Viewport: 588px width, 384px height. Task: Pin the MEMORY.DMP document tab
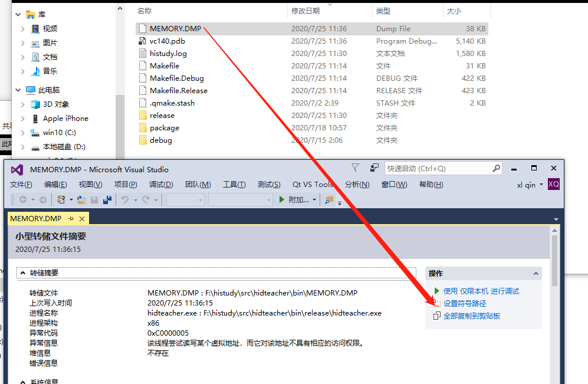coord(71,219)
